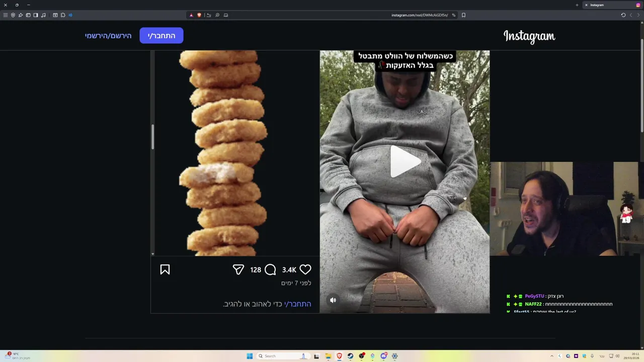Expand the system tray hidden icons chevron
644x362 pixels.
(551, 356)
